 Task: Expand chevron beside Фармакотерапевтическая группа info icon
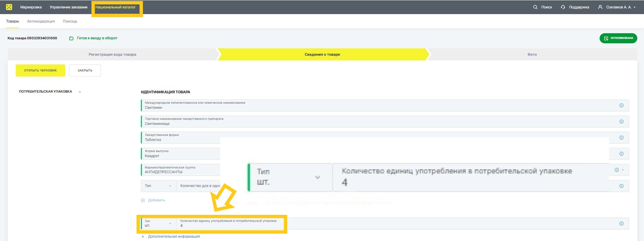tap(623, 170)
